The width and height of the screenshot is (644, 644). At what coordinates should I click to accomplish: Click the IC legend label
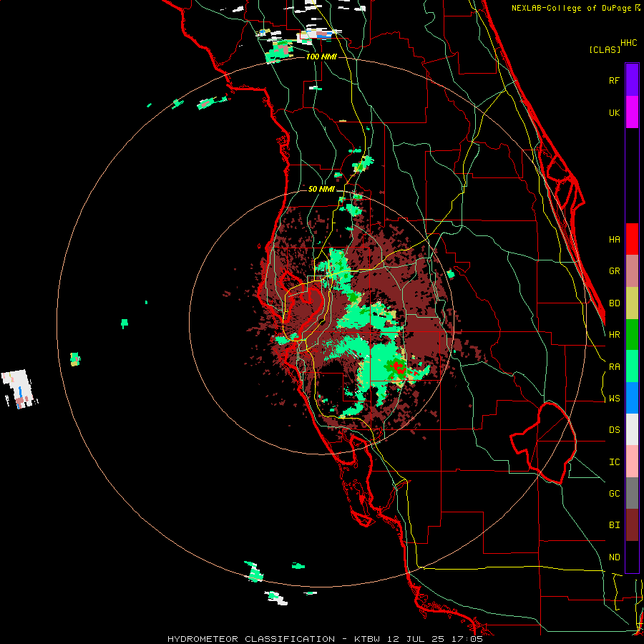pyautogui.click(x=614, y=462)
